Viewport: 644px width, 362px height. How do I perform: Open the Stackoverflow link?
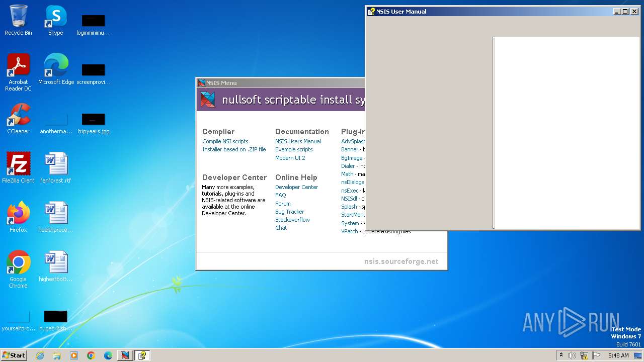292,220
